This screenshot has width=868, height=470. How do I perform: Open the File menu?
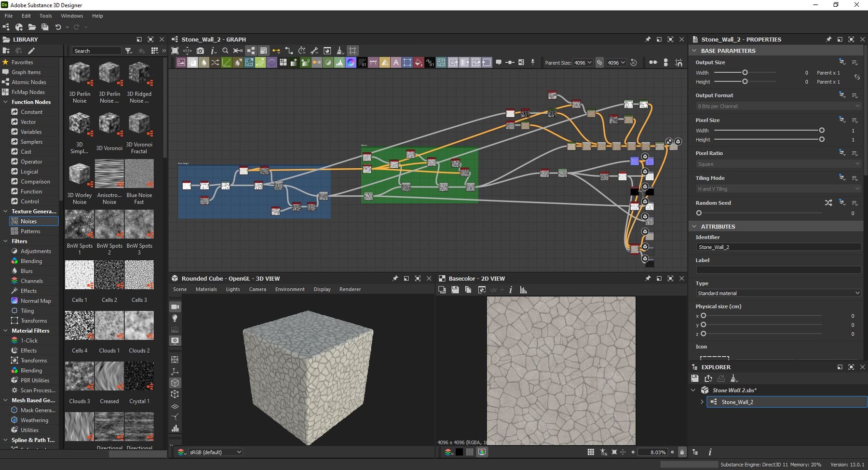(8, 16)
